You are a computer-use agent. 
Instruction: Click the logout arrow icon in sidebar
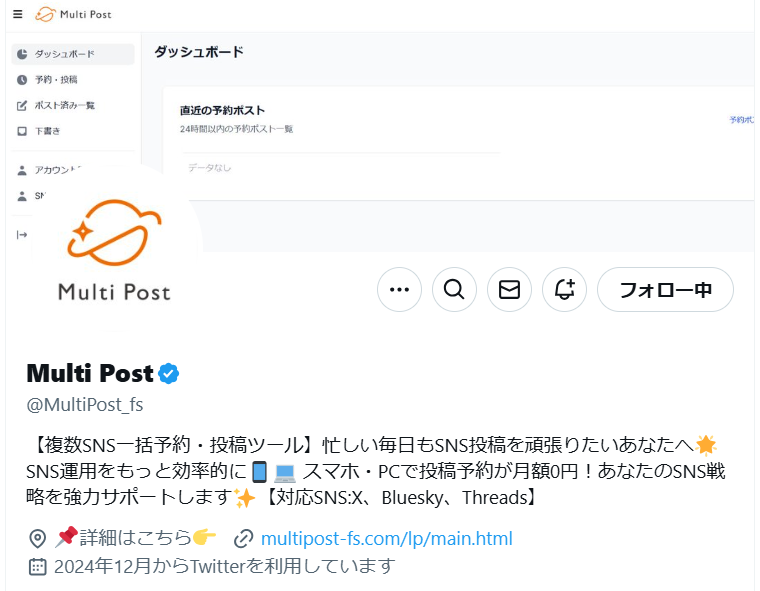coord(22,235)
